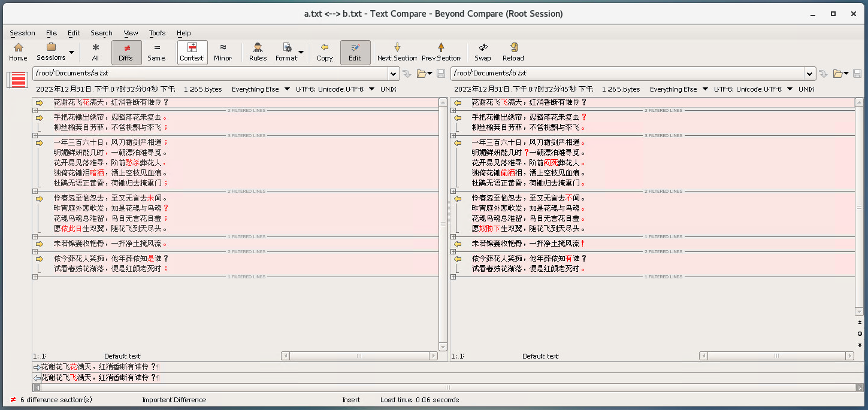Copy the section using the Copy toolbar icon
The height and width of the screenshot is (410, 868).
(325, 52)
